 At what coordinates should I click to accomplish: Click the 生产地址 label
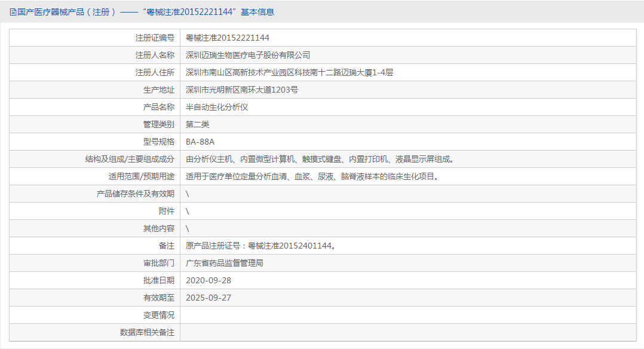(158, 90)
